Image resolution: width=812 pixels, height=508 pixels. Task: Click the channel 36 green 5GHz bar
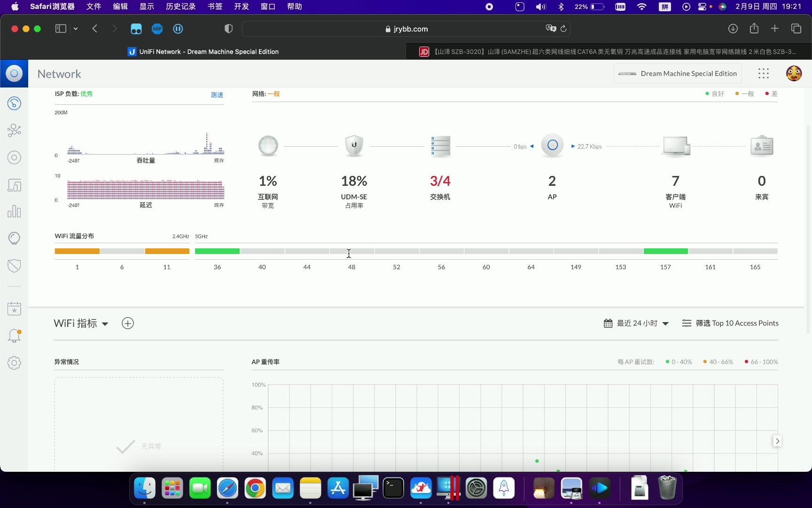217,251
